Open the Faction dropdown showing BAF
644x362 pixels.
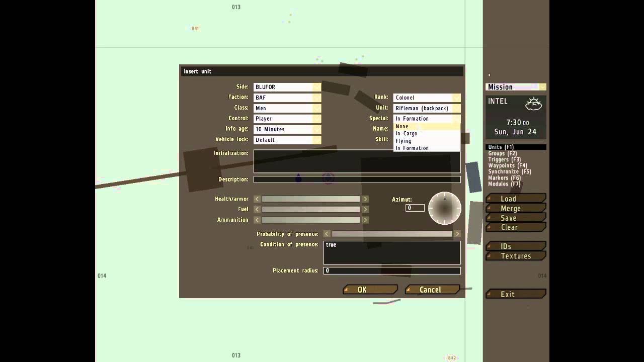point(287,98)
